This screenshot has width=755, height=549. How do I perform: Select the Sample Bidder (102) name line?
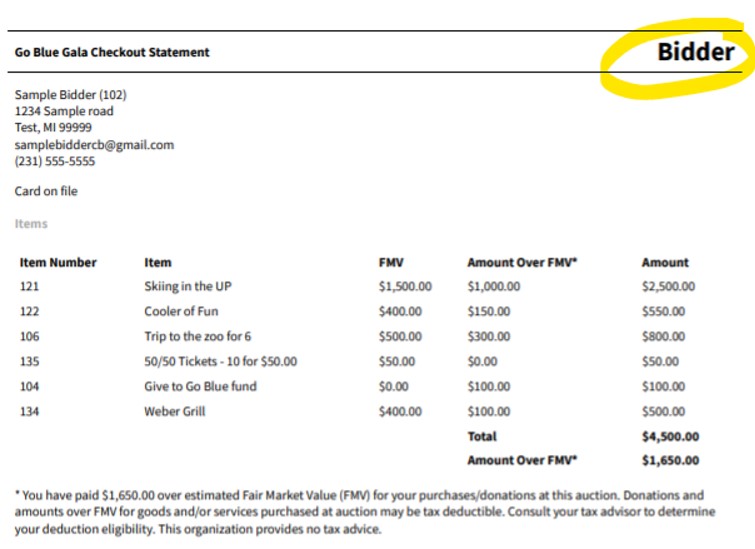[70, 95]
